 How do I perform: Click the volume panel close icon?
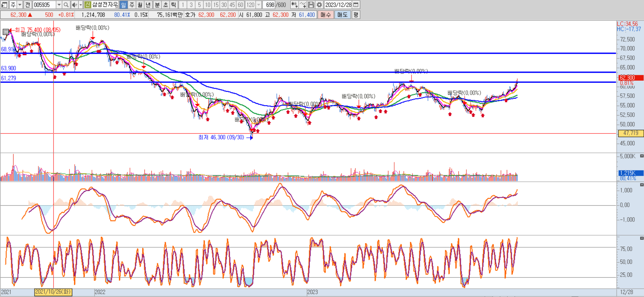tap(642, 156)
